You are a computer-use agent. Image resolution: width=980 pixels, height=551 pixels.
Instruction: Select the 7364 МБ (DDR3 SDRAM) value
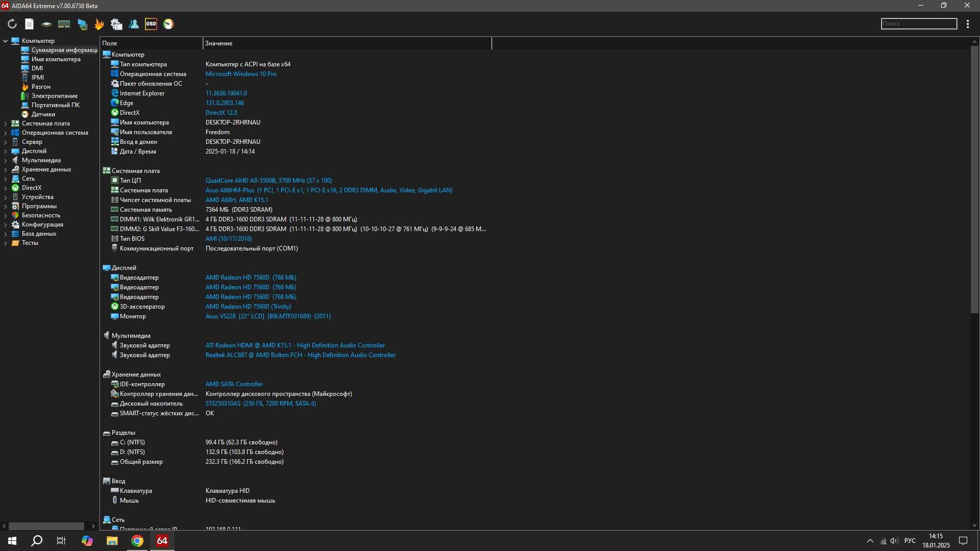coord(239,210)
